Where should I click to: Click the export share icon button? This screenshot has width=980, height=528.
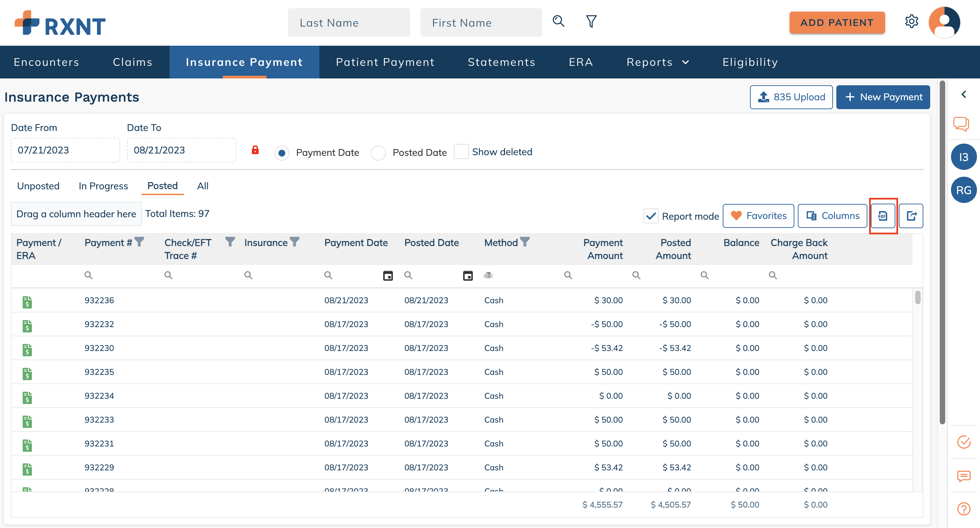pos(911,216)
